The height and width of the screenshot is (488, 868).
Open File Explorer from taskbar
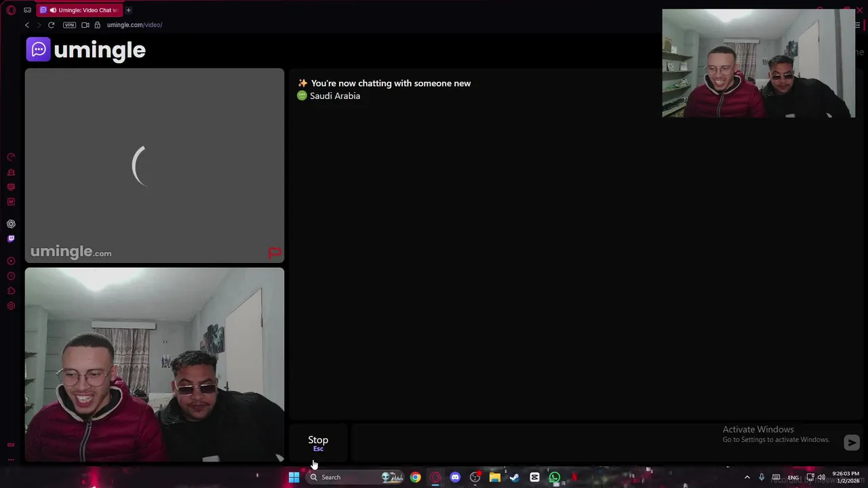(495, 477)
